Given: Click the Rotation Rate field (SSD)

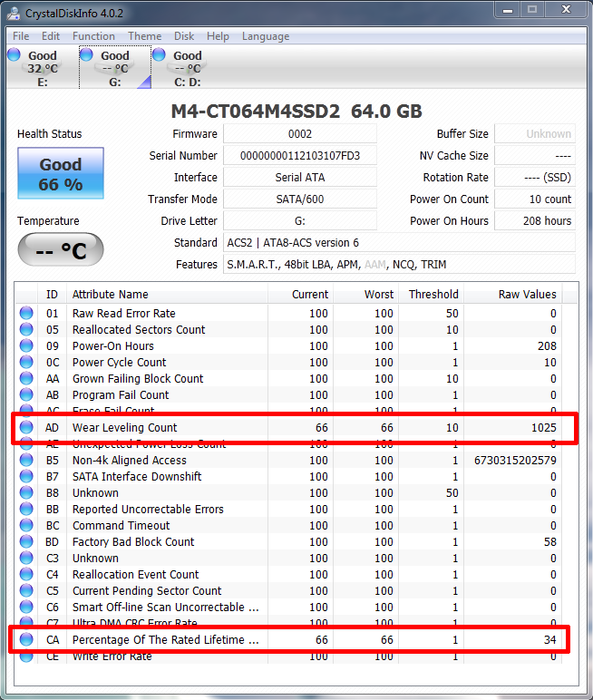Looking at the screenshot, I should click(x=535, y=177).
